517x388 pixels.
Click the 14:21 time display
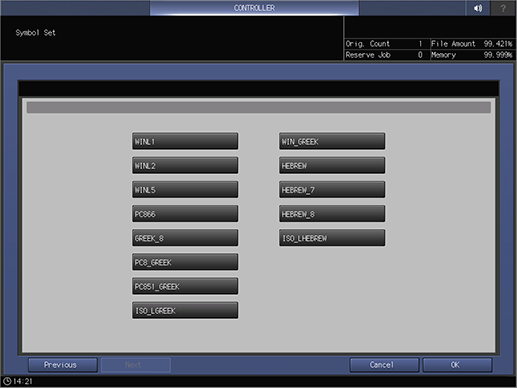click(x=23, y=381)
